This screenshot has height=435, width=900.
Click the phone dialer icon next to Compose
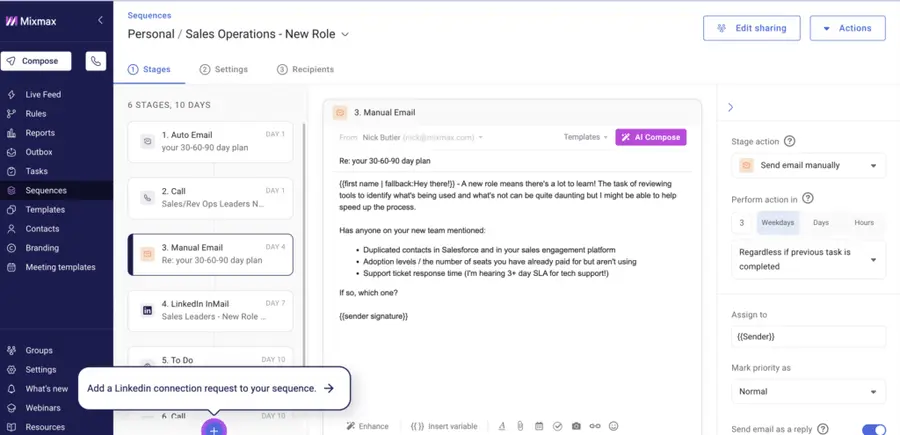[x=96, y=61]
